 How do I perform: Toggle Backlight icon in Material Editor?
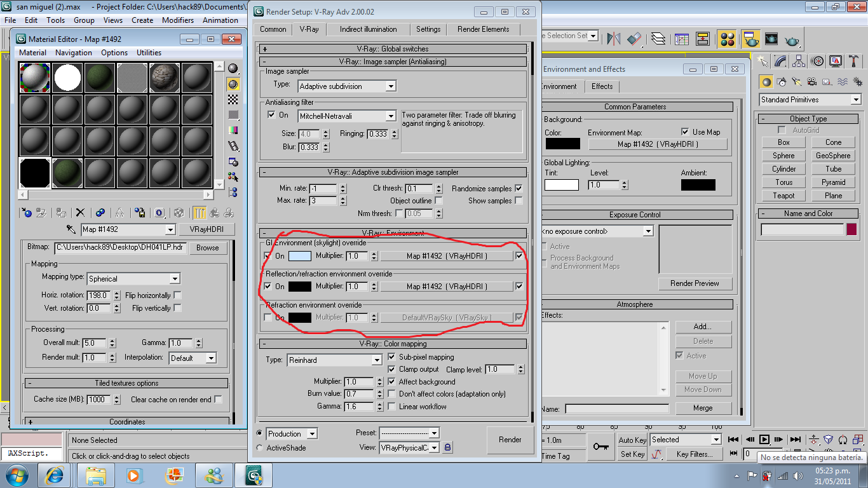coord(233,84)
